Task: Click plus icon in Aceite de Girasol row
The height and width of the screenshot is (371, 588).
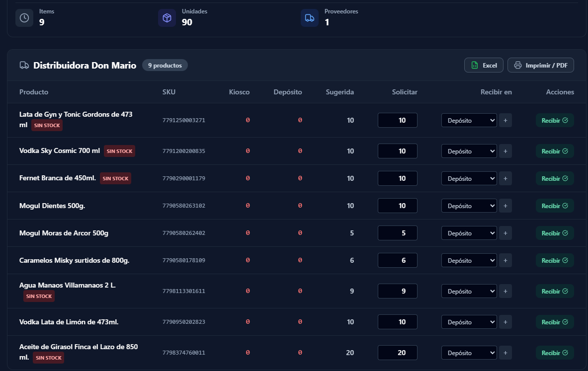Action: tap(505, 353)
